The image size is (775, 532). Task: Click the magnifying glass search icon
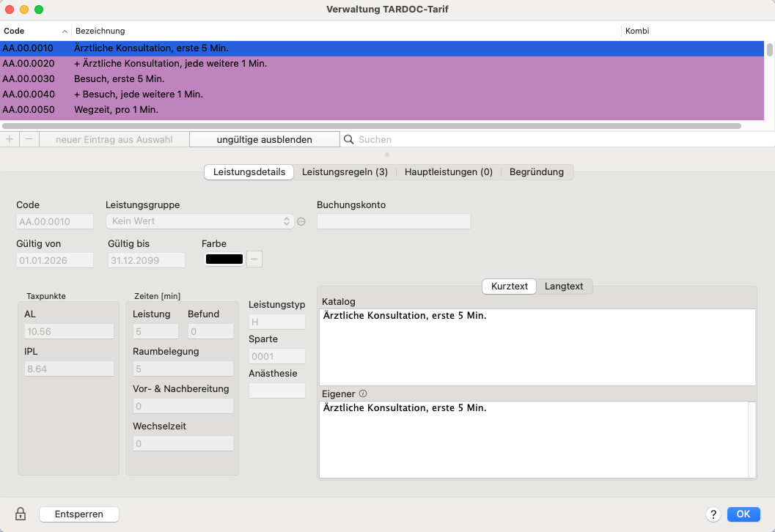pos(349,139)
